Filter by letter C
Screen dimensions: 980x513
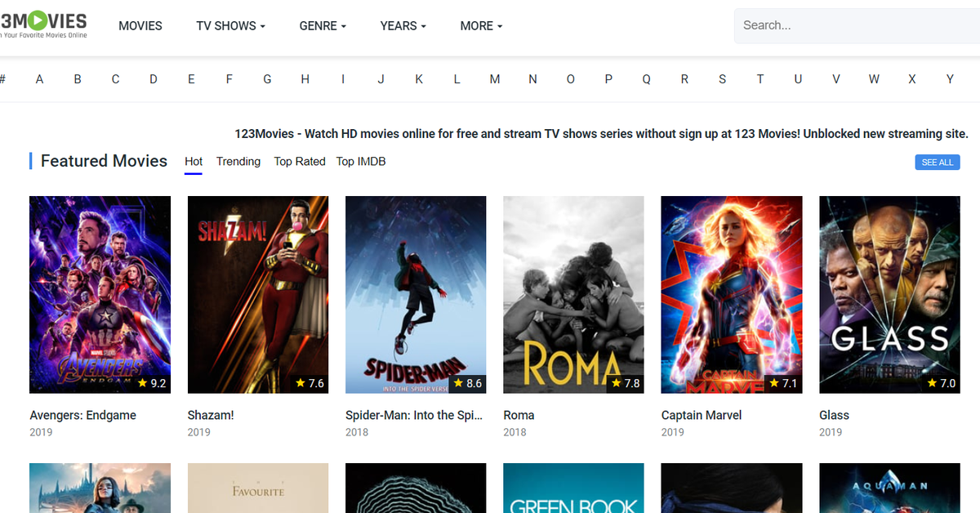click(115, 79)
